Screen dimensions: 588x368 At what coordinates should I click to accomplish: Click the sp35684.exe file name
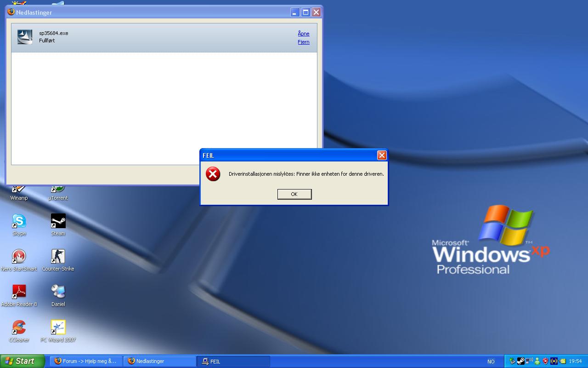53,33
